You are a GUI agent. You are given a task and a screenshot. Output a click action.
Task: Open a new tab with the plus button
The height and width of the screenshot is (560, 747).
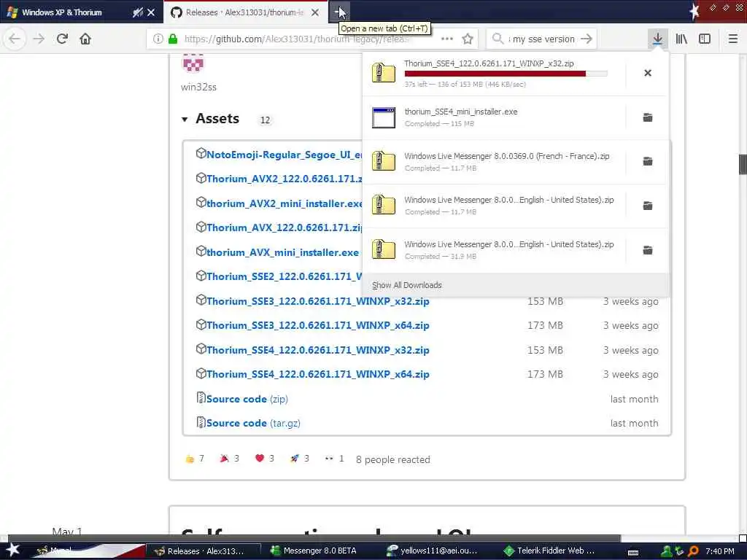pyautogui.click(x=339, y=12)
